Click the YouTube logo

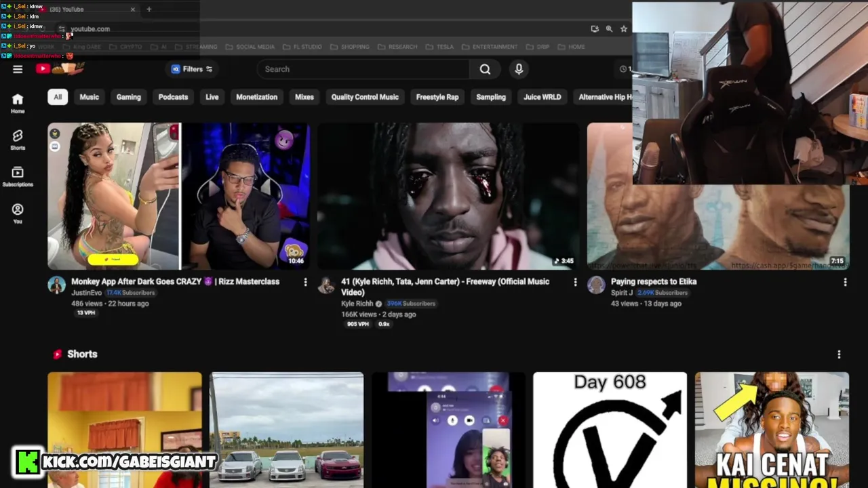(x=60, y=68)
